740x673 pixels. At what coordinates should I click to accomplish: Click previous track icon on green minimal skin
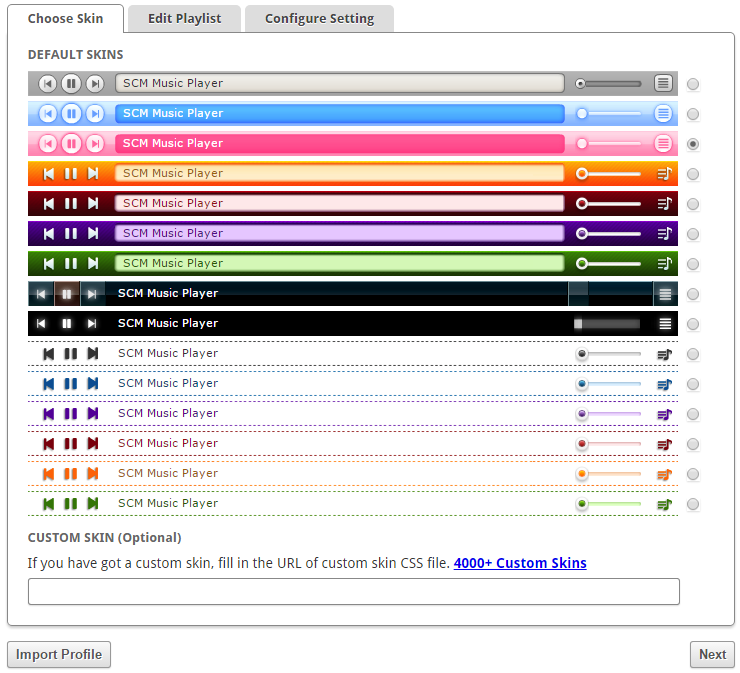tap(48, 504)
